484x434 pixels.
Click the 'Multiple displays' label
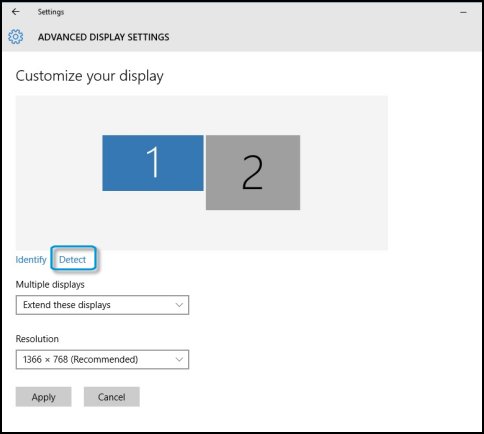pos(50,285)
